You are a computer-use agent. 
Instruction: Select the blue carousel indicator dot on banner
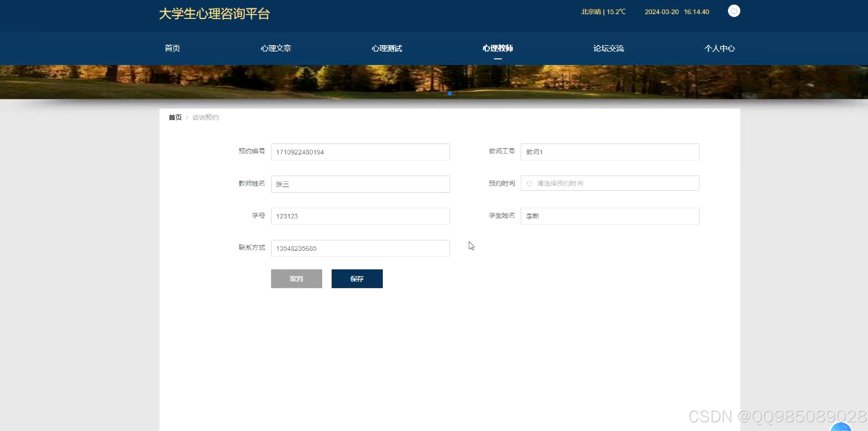tap(449, 94)
